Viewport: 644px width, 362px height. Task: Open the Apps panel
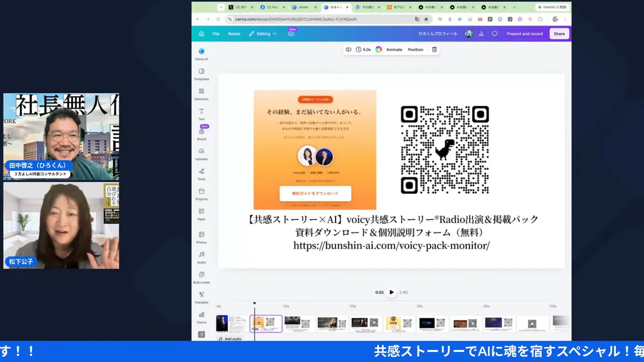click(x=201, y=214)
